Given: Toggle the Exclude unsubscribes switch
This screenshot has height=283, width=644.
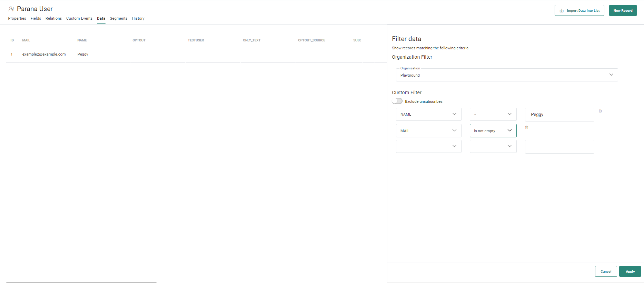Looking at the screenshot, I should pos(397,101).
